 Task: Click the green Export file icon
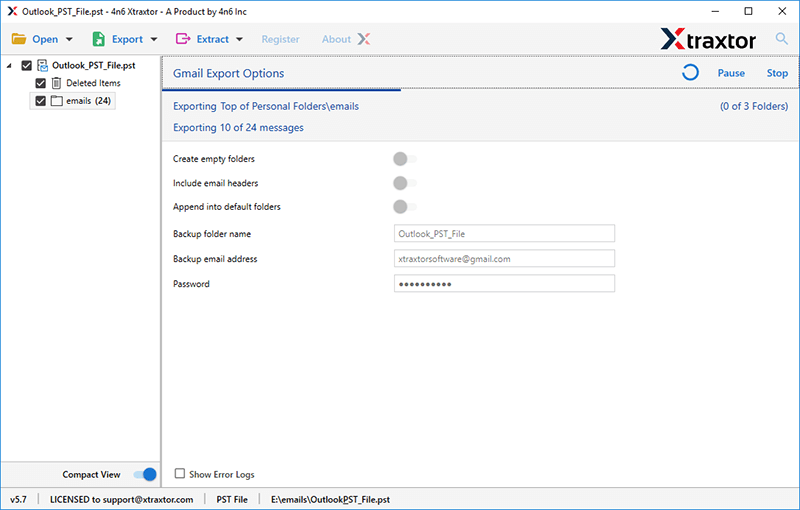tap(98, 39)
